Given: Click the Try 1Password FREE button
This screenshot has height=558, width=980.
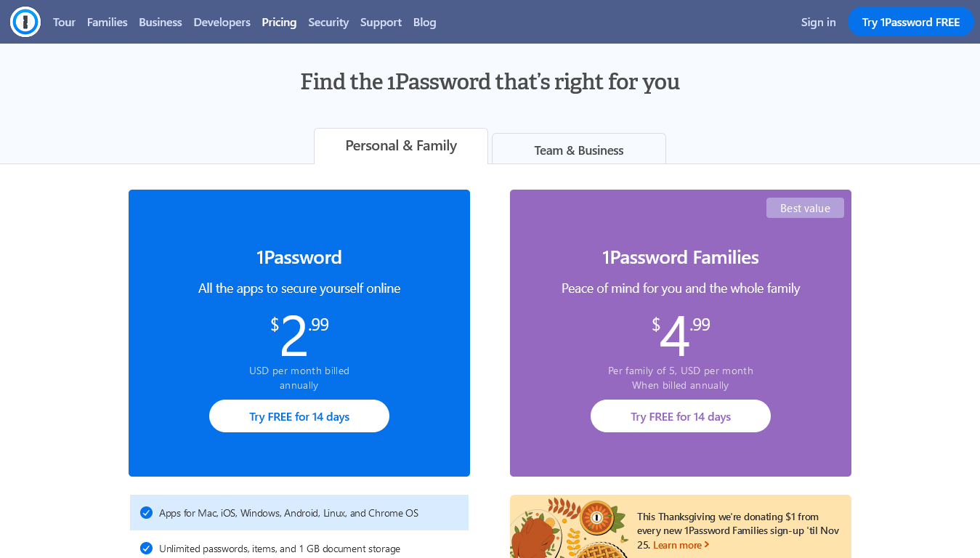Looking at the screenshot, I should pos(911,22).
